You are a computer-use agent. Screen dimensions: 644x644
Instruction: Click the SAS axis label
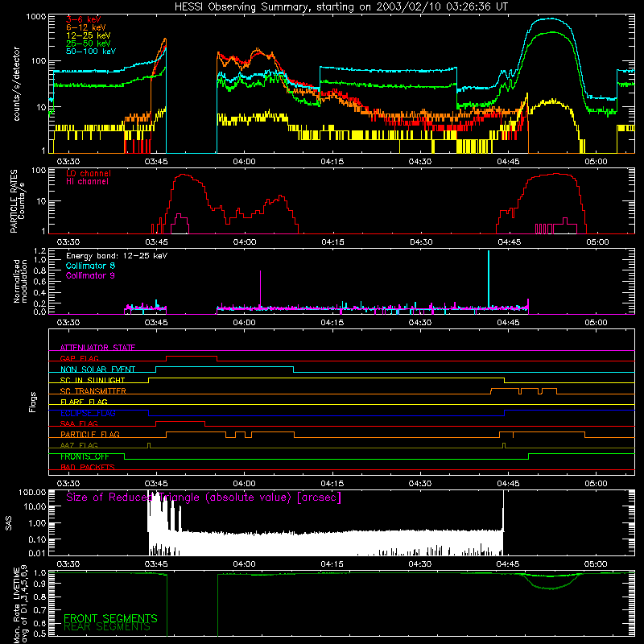tap(9, 523)
